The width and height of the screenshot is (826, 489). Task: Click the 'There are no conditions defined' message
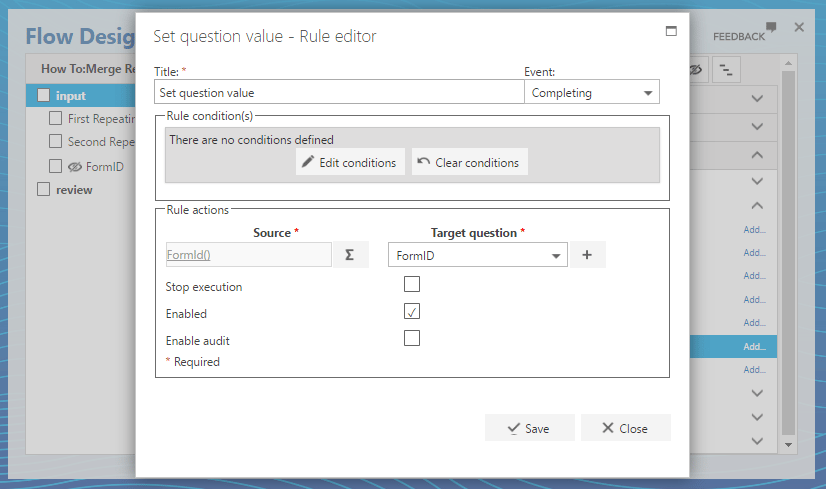(251, 140)
